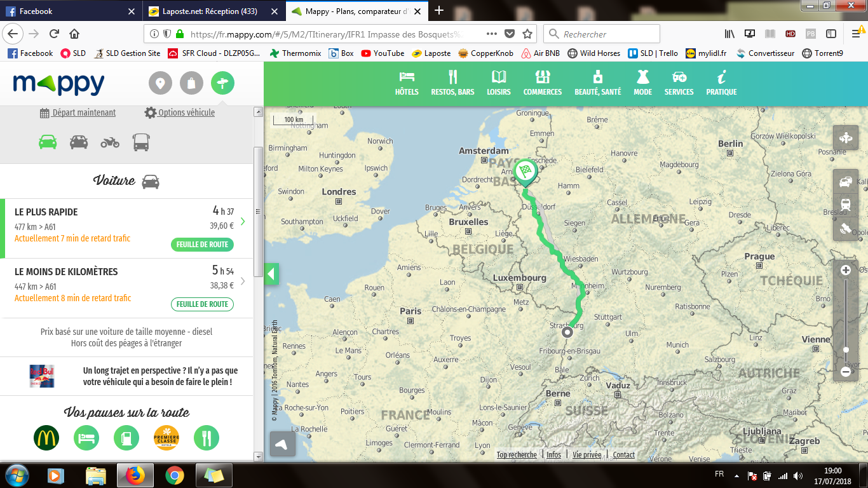Collapse the left itinerary panel arrow
Screen dimensions: 868x488
click(271, 274)
